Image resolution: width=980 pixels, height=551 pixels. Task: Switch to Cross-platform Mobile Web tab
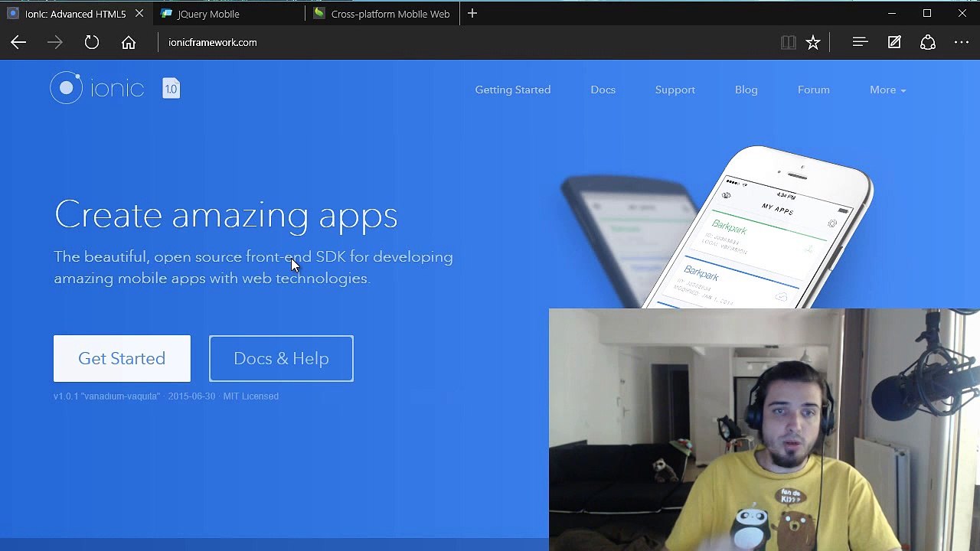(382, 14)
